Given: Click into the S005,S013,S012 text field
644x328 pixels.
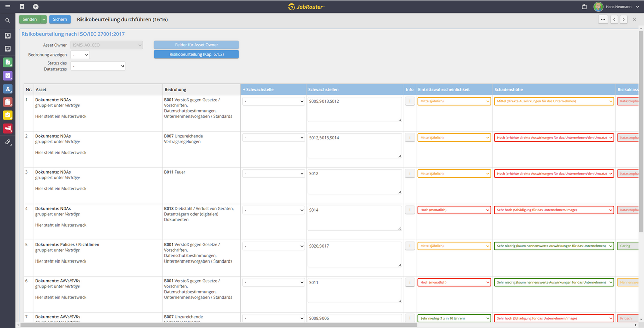Looking at the screenshot, I should 355,109.
